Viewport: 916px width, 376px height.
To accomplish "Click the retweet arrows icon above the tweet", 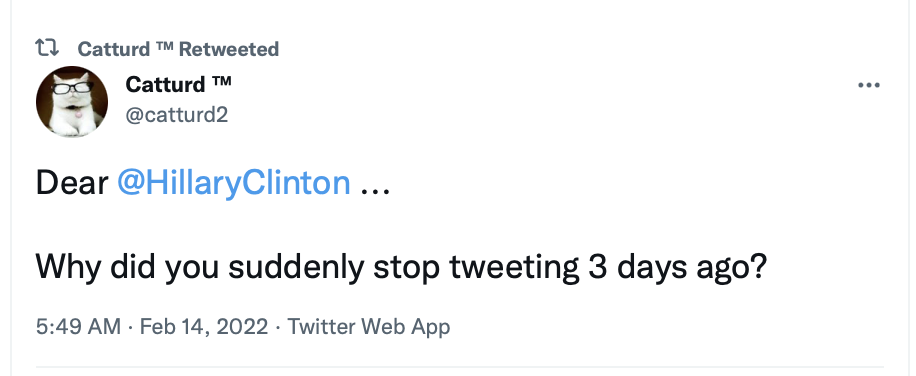I will pos(47,48).
